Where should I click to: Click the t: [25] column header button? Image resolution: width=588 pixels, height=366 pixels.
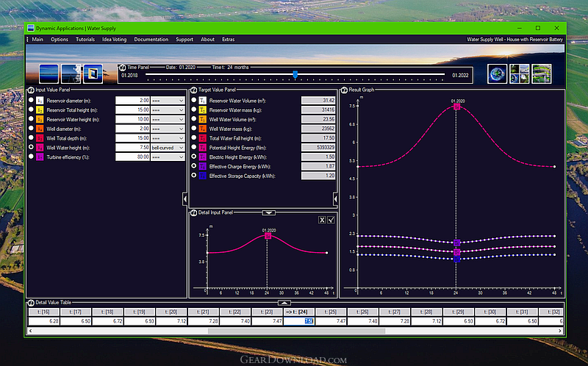[331, 312]
